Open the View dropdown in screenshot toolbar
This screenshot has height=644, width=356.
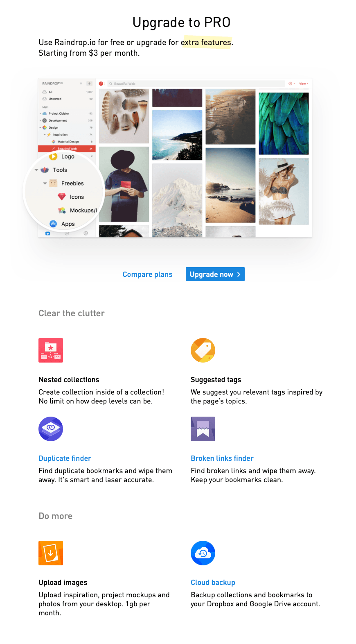[x=303, y=84]
